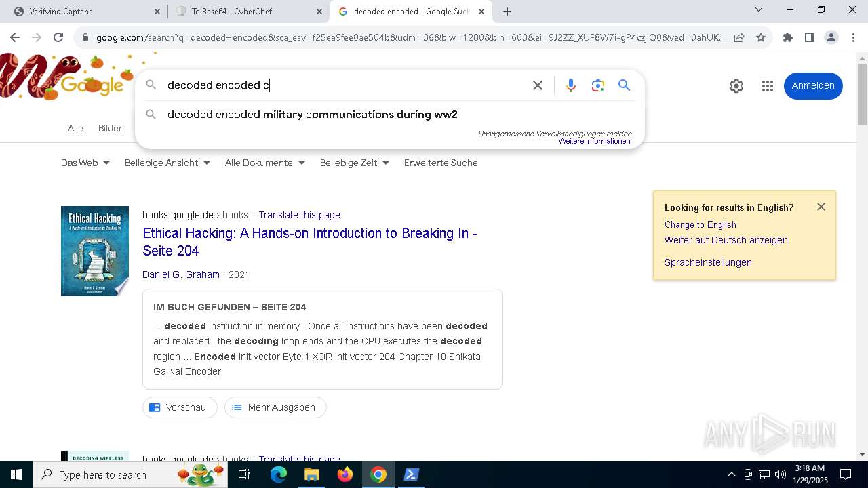The height and width of the screenshot is (488, 868).
Task: Click the browser back arrow
Action: [15, 37]
